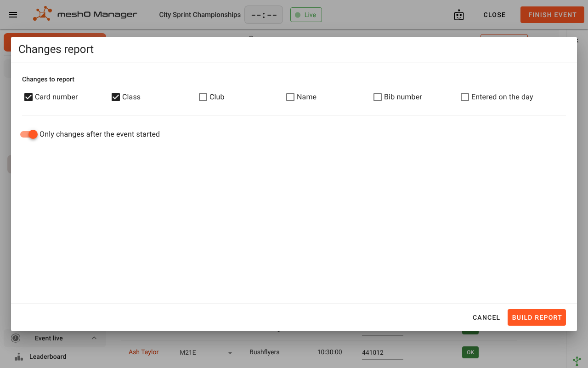Screen dimensions: 588x368
Task: Click FINISH EVENT button
Action: coord(552,15)
